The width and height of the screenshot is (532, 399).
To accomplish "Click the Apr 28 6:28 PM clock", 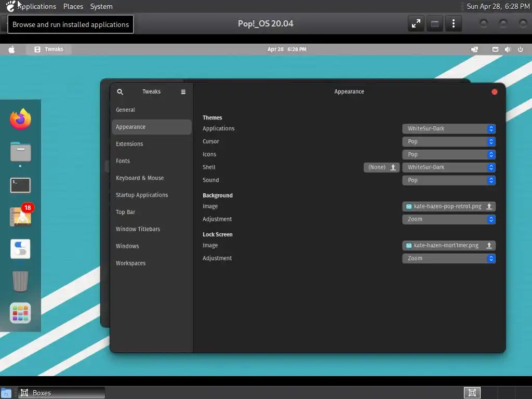I will pos(287,49).
